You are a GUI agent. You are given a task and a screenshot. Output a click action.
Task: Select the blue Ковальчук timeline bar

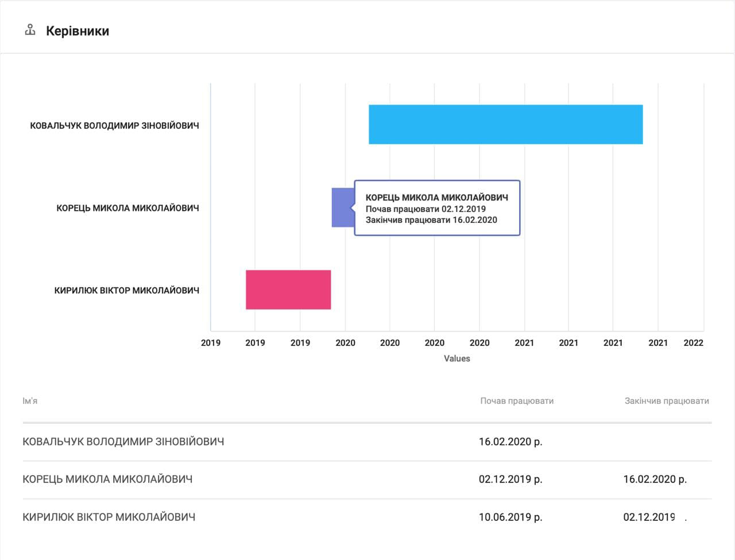tap(505, 124)
